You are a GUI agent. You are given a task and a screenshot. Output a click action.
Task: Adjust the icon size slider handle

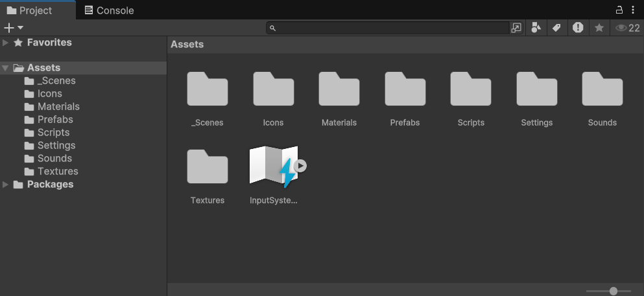[614, 291]
